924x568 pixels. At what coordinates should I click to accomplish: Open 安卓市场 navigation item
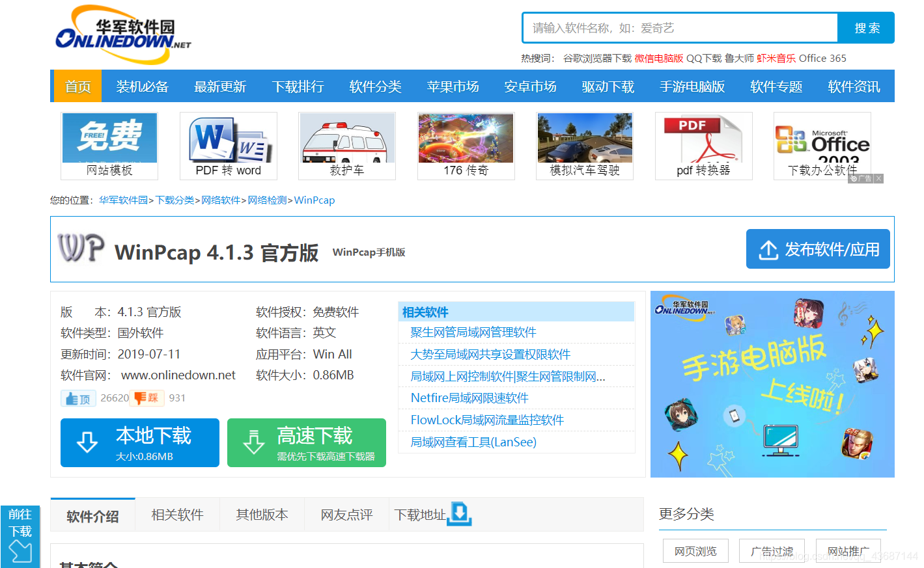click(531, 87)
